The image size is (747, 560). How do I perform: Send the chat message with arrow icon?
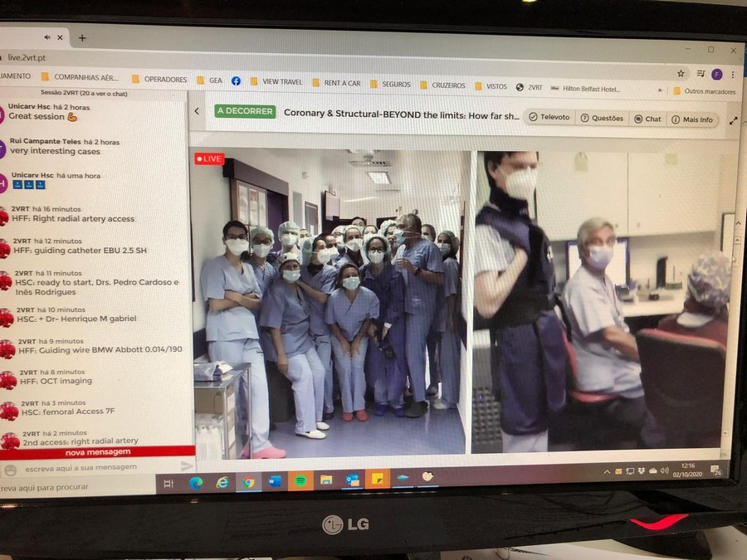click(x=187, y=465)
